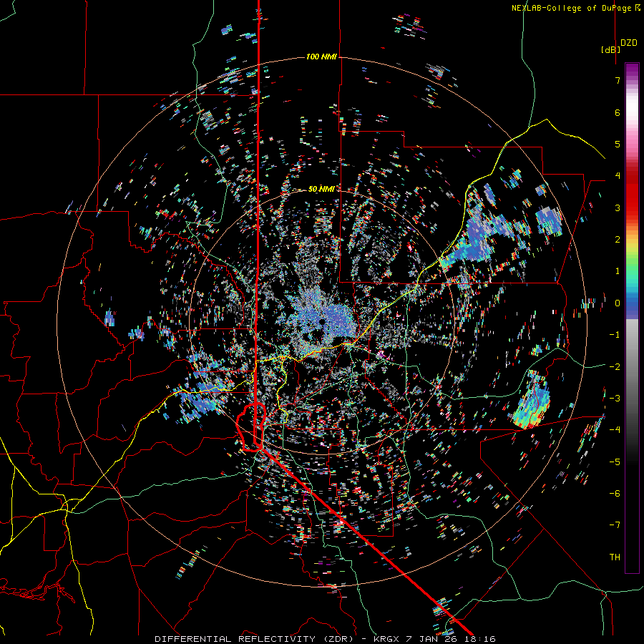Click the positive 5 scale tick label
The height and width of the screenshot is (644, 644).
(618, 144)
